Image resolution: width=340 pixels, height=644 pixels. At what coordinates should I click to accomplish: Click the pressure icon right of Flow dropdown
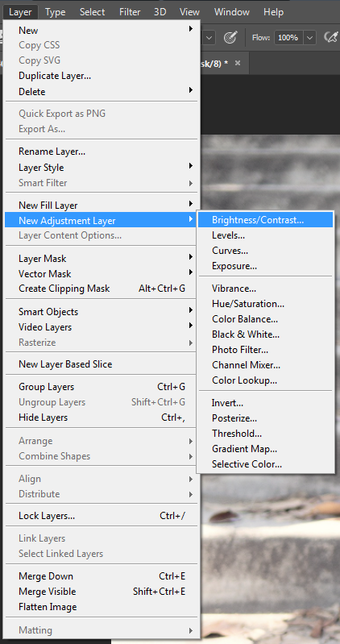[330, 38]
